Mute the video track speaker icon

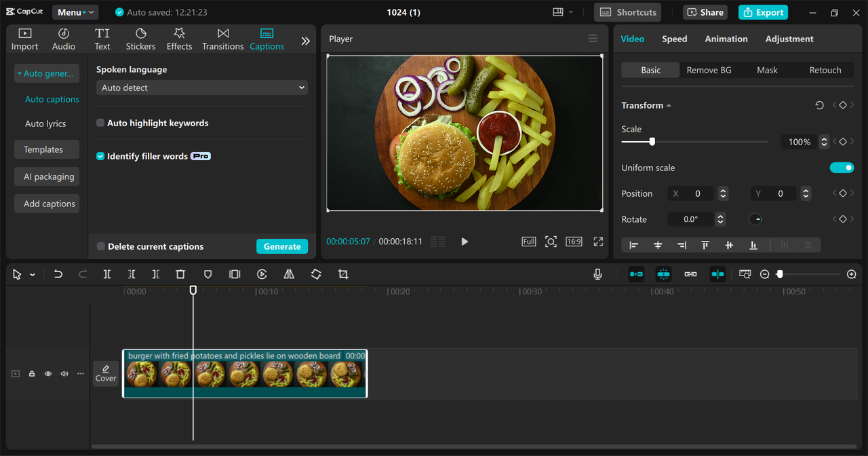coord(64,374)
